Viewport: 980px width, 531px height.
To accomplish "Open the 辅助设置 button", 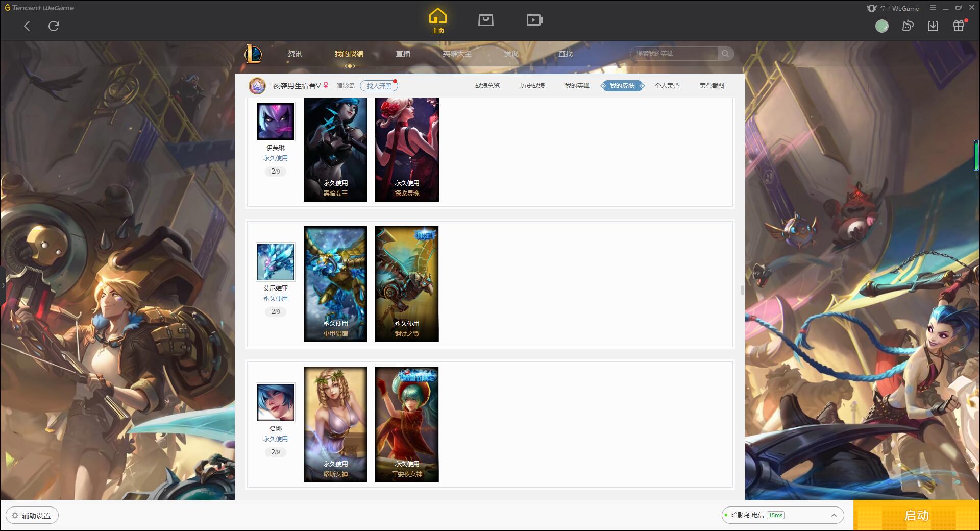I will pos(32,516).
